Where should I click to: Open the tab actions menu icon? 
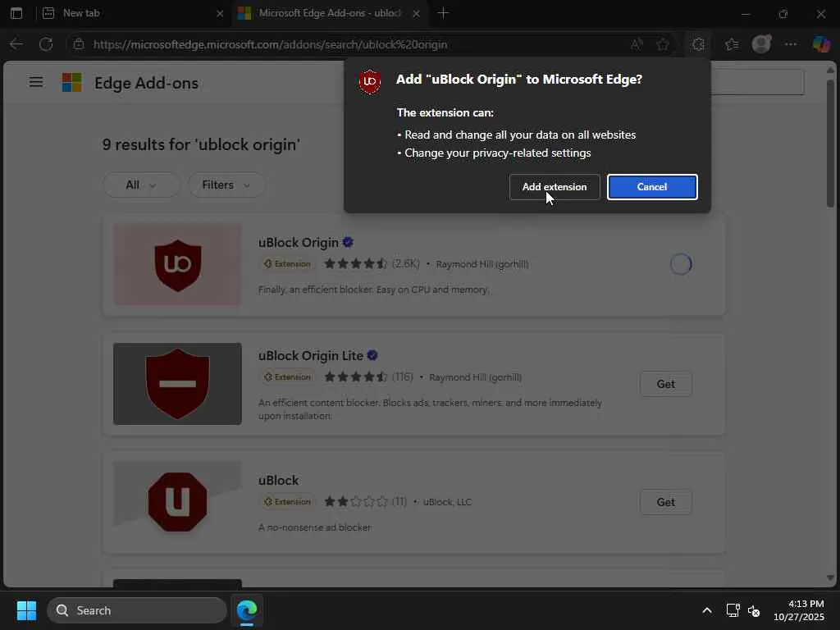pyautogui.click(x=16, y=13)
